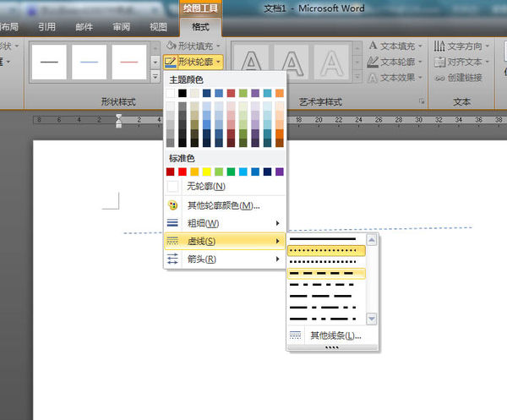Click the Dashes menu icon
Image resolution: width=507 pixels, height=420 pixels.
coord(172,241)
